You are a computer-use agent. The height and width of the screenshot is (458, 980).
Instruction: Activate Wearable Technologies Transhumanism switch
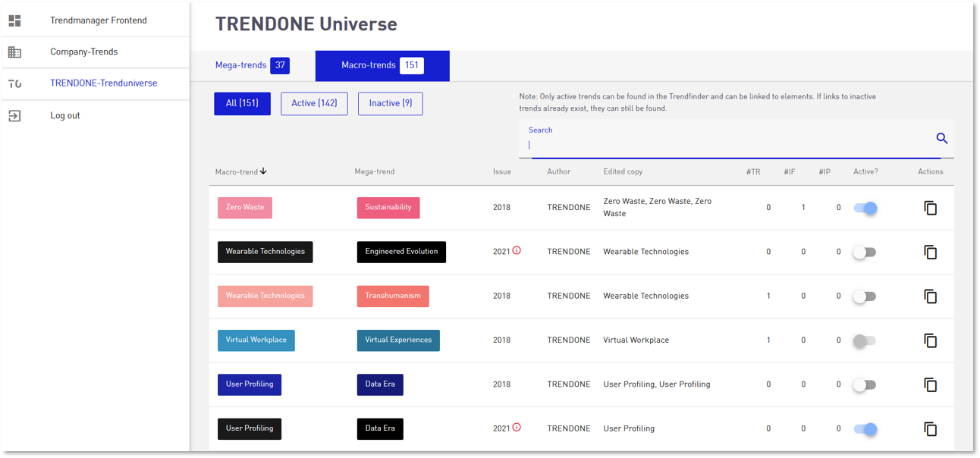pyautogui.click(x=865, y=296)
